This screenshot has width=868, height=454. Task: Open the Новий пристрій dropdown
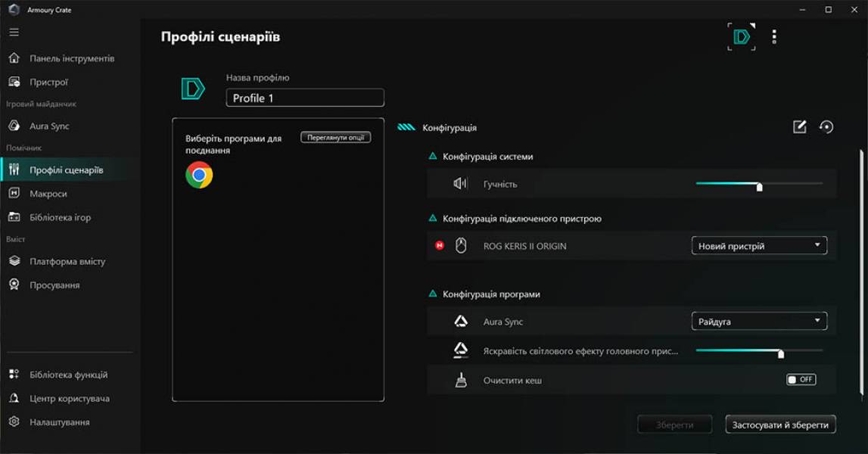click(x=759, y=246)
